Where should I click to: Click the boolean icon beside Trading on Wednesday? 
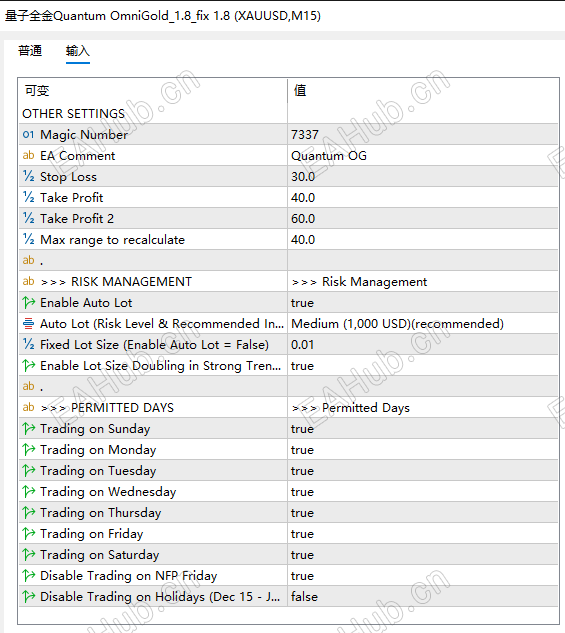[29, 491]
